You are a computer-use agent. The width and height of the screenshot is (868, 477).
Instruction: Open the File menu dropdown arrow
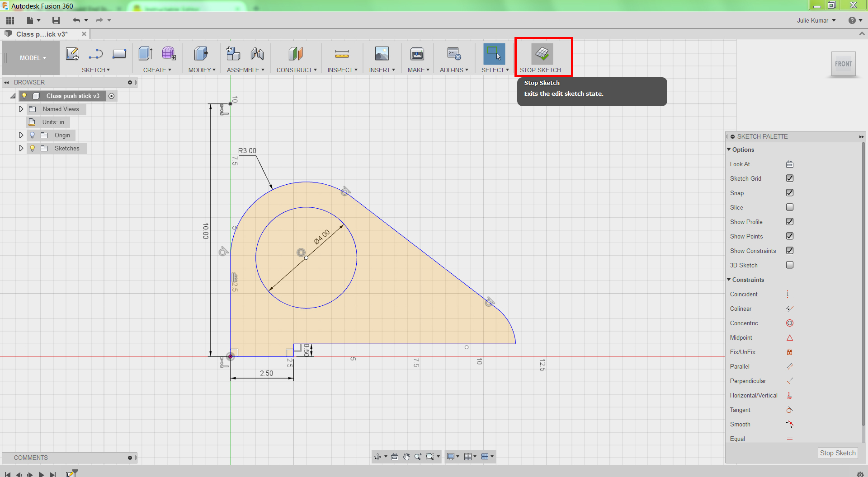[39, 20]
